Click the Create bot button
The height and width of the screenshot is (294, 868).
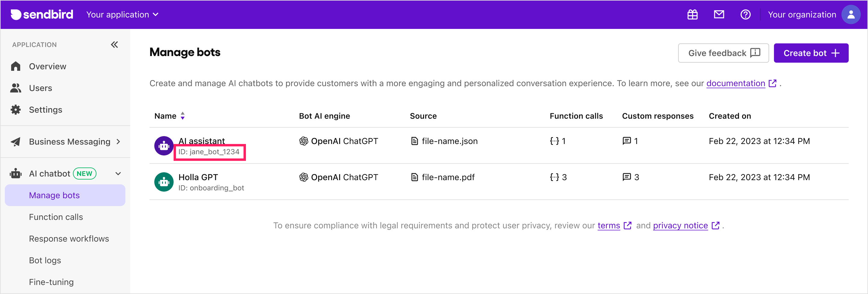[x=811, y=53]
